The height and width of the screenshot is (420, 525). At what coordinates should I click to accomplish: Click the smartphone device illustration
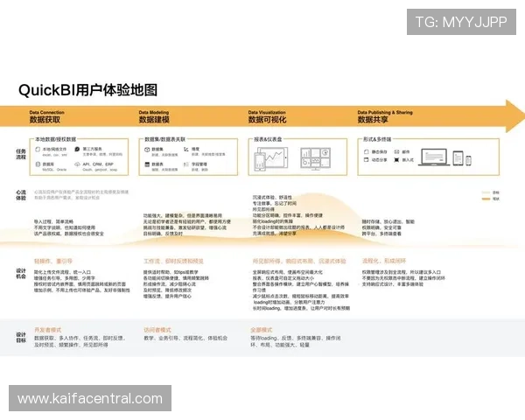[x=468, y=161]
